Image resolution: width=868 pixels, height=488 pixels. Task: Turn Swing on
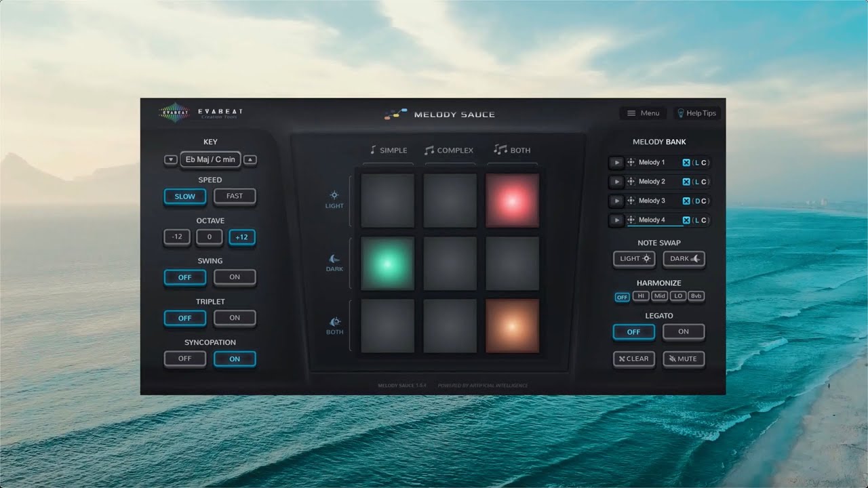pyautogui.click(x=235, y=277)
